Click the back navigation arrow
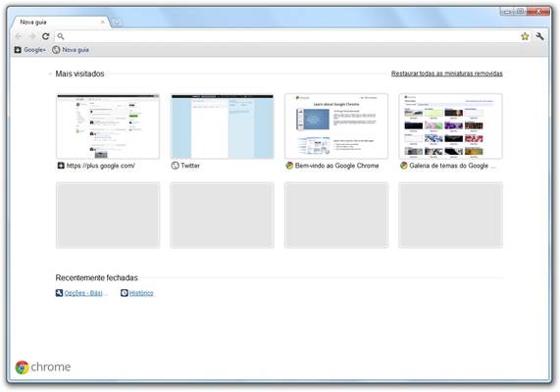This screenshot has width=560, height=392. click(19, 36)
